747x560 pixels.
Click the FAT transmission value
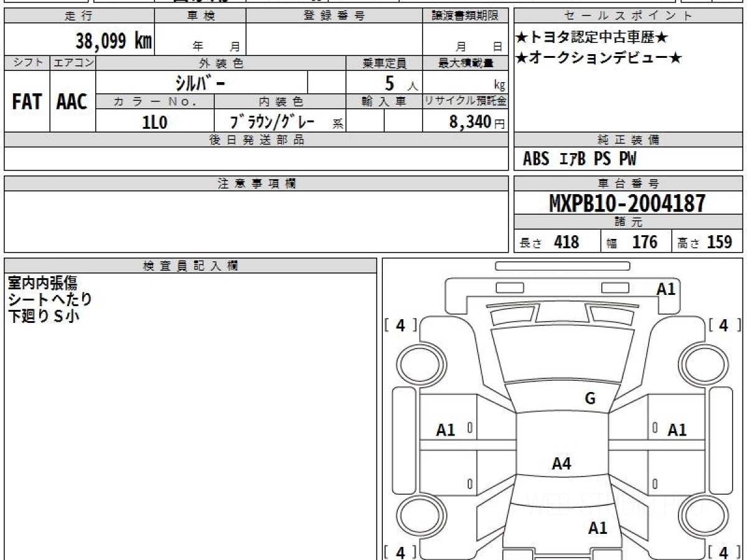tap(27, 101)
